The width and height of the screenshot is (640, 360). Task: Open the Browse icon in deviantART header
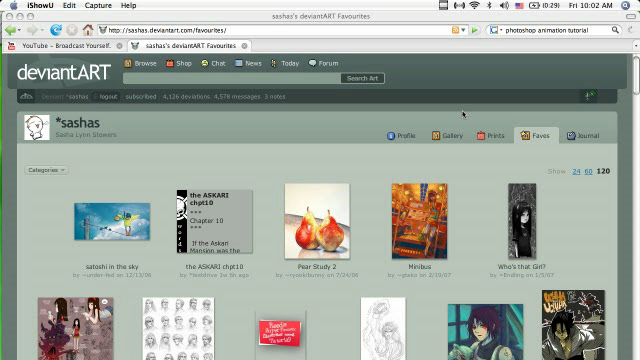coord(128,63)
